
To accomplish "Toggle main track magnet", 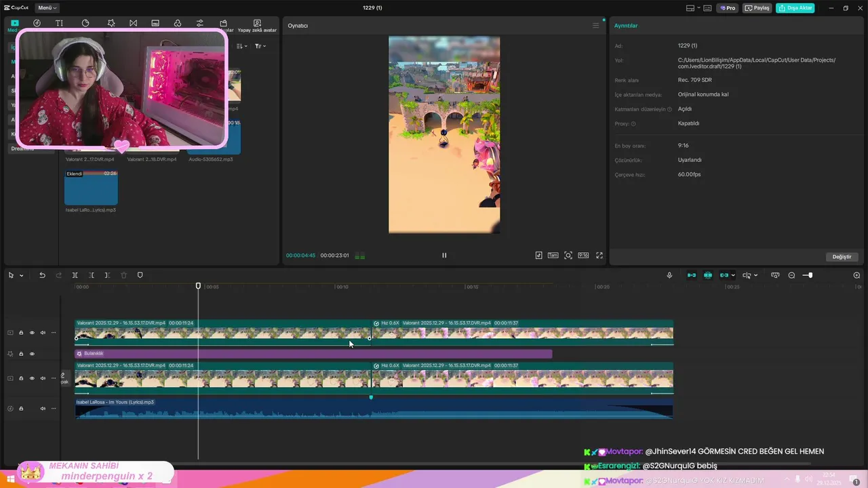I will [692, 275].
